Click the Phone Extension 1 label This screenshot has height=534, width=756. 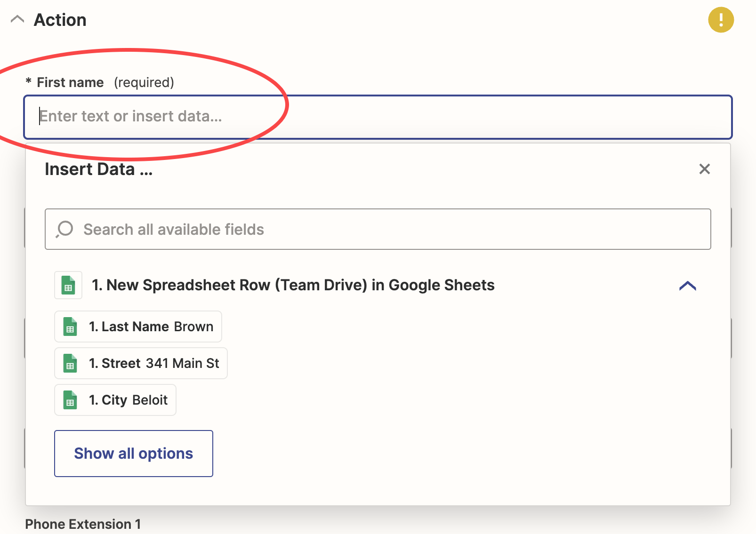pyautogui.click(x=83, y=524)
